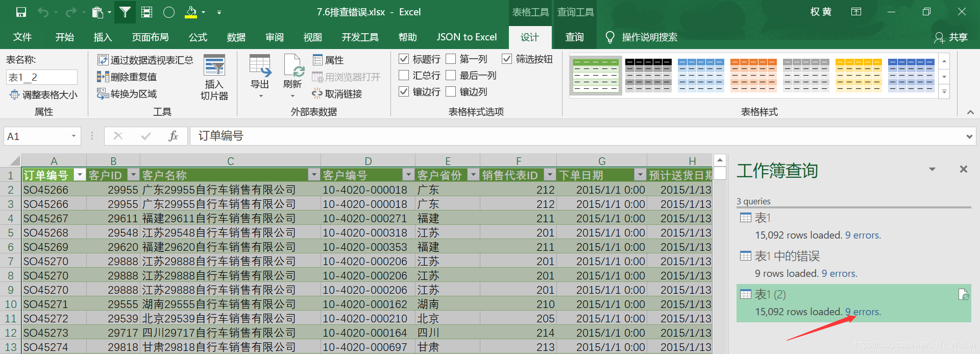Click the formula bar confirm checkmark icon
The image size is (980, 354).
click(x=146, y=136)
